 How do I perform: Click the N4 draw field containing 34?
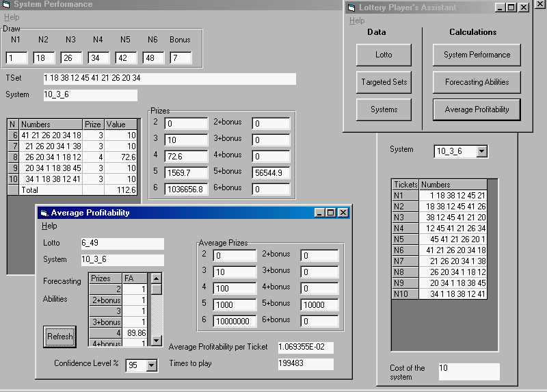pos(98,58)
